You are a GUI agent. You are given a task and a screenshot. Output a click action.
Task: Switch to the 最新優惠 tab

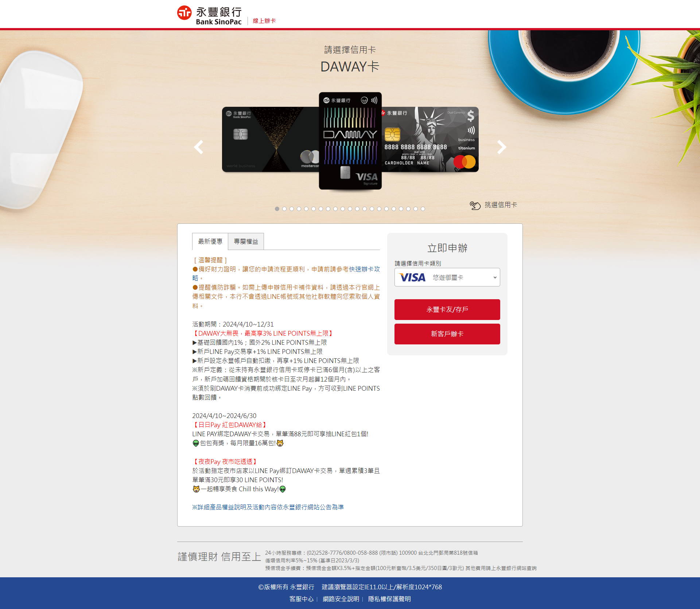click(x=210, y=241)
